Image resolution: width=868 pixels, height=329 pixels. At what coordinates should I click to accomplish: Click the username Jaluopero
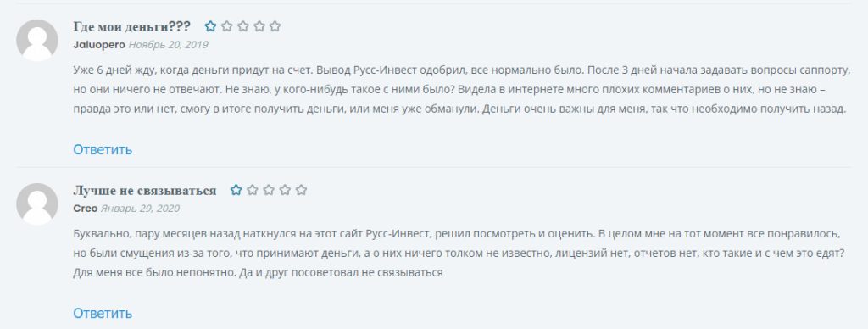pyautogui.click(x=99, y=45)
